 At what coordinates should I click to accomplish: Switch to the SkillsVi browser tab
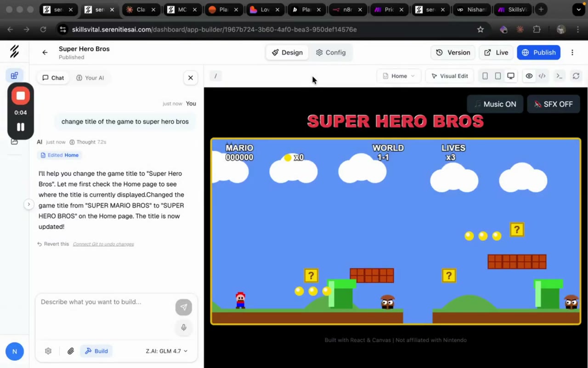(x=513, y=9)
